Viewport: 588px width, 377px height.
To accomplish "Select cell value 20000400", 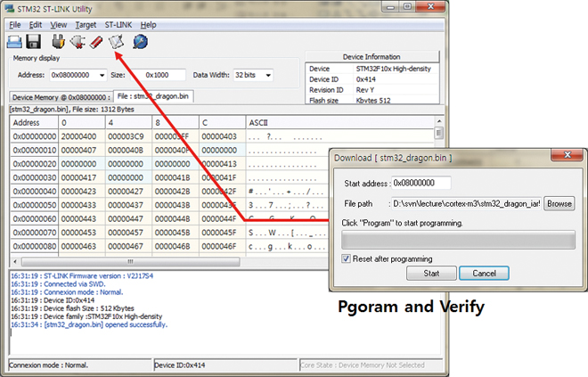I will pos(78,136).
